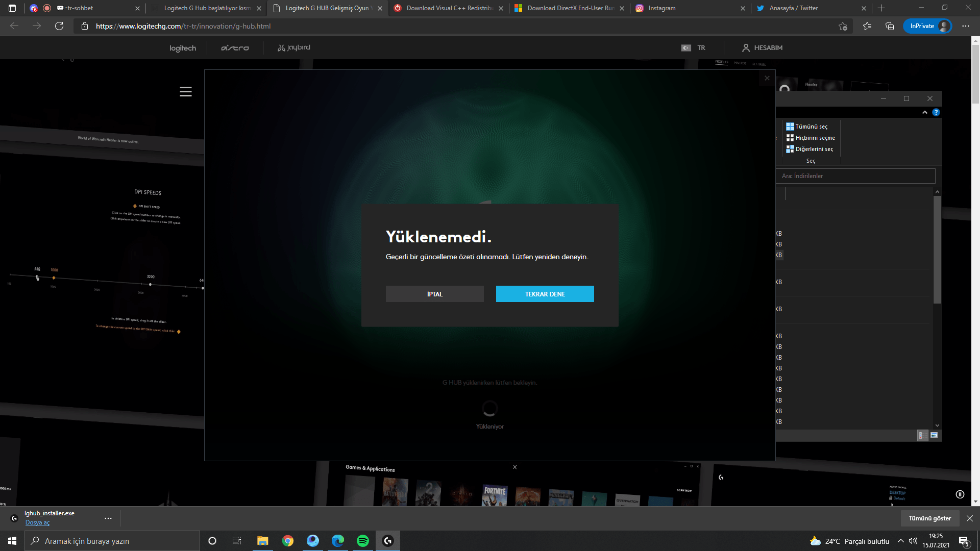Screen dimensions: 980x551
Task: Open the weather widget 24°C Parçalı bulutlu
Action: (850, 541)
